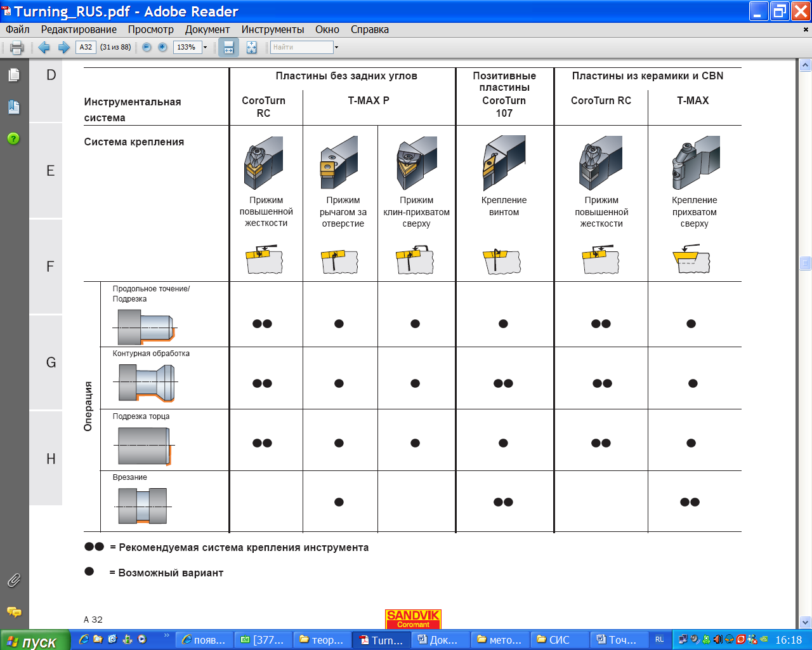Click the folder icon in Quick Launch
Image resolution: width=812 pixels, height=650 pixels.
coord(98,640)
